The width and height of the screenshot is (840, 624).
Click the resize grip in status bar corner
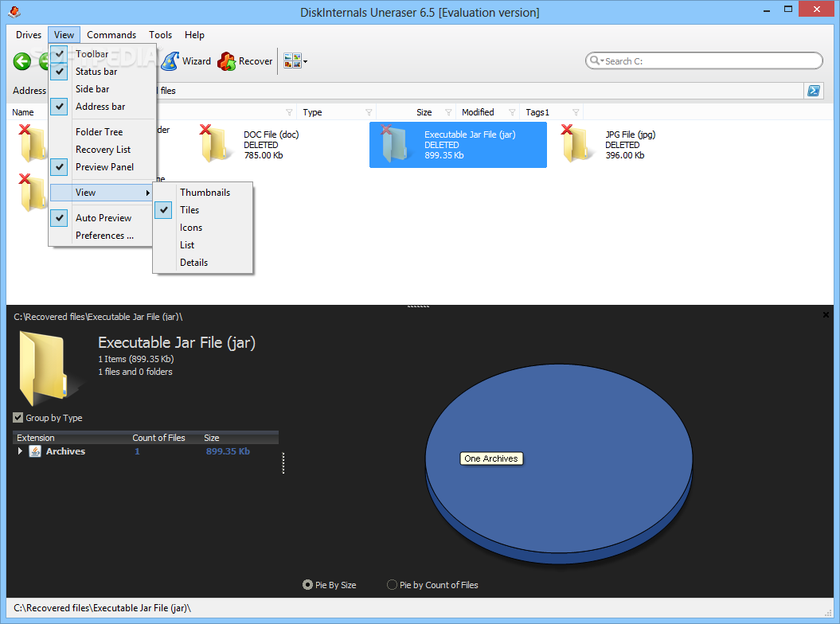point(828,614)
